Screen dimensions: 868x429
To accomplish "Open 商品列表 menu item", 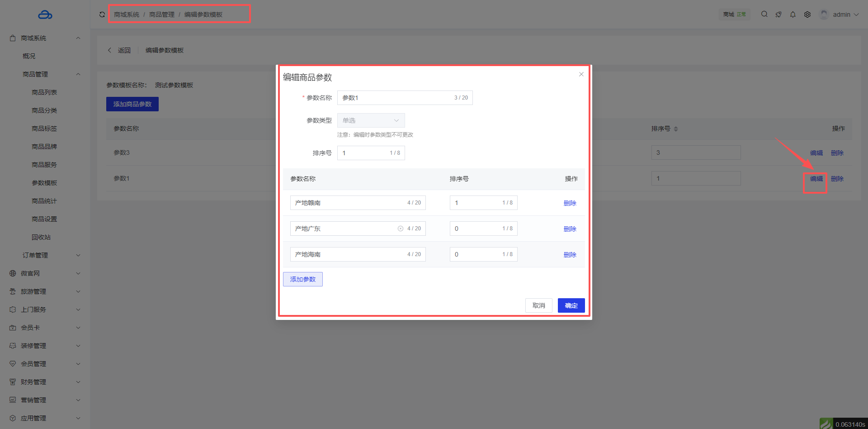I will tap(44, 92).
